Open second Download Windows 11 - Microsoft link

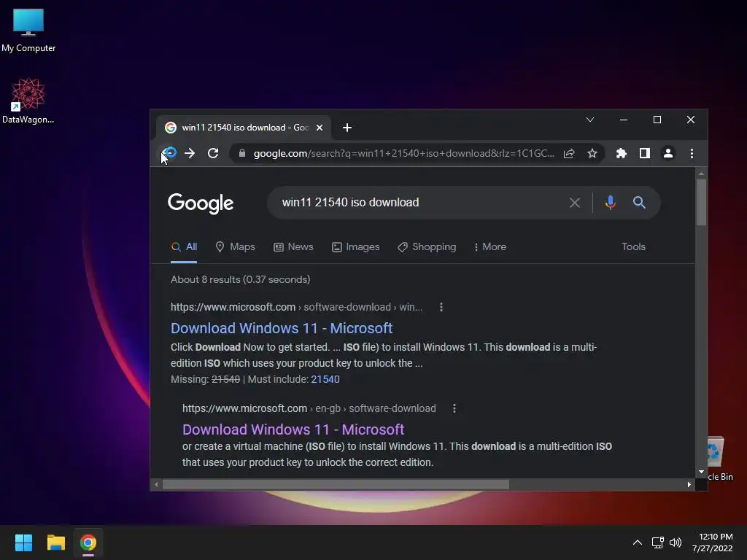tap(293, 429)
